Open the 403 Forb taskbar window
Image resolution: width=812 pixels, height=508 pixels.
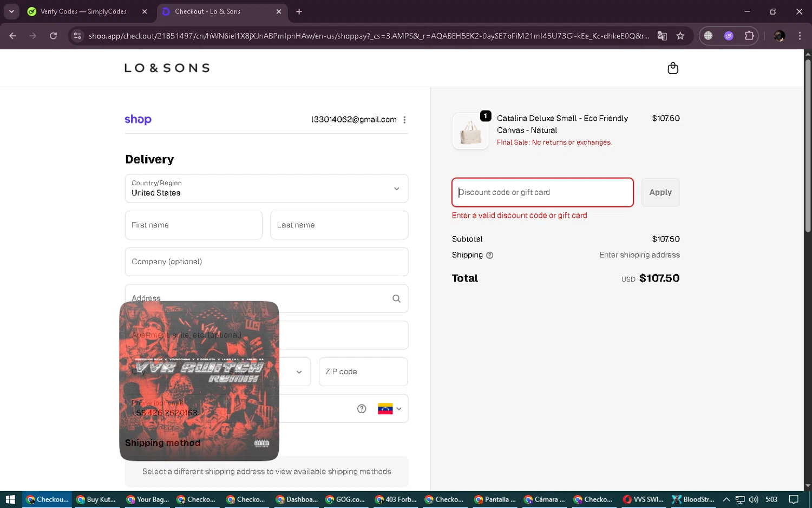396,499
